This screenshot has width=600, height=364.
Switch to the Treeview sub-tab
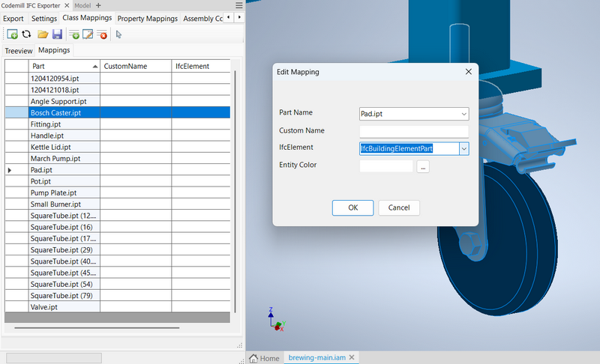[x=18, y=51]
